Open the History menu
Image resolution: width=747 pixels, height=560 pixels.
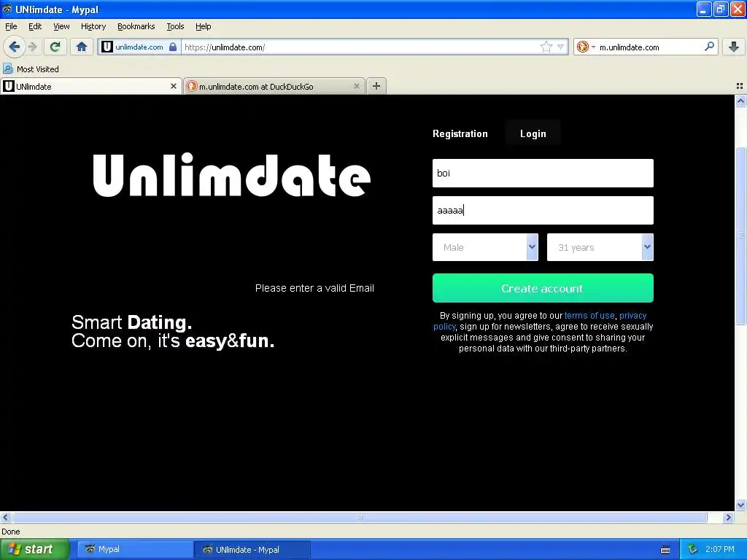coord(93,26)
